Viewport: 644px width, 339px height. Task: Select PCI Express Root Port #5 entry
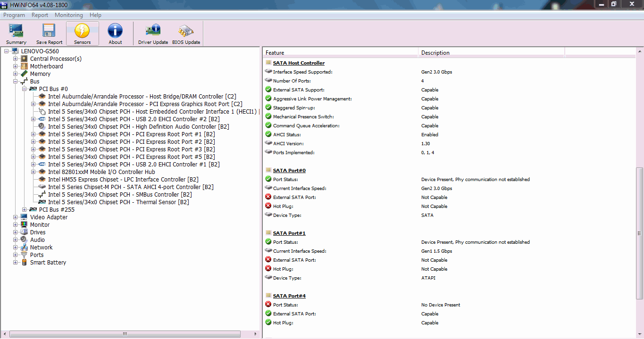coord(132,157)
